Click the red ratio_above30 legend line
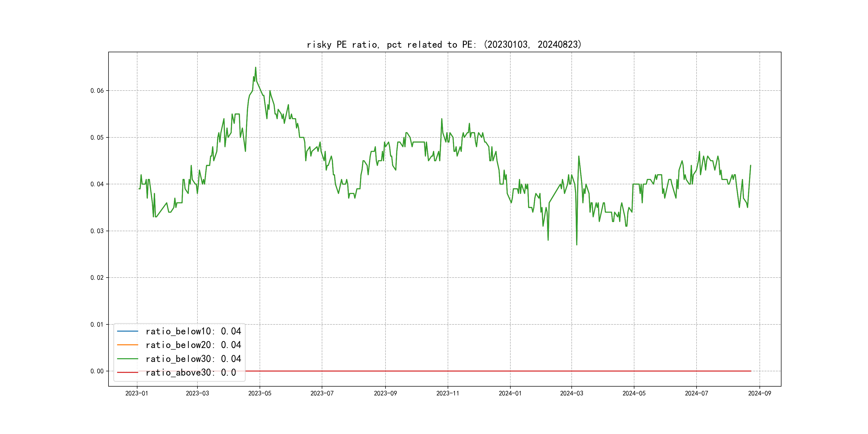The width and height of the screenshot is (868, 434). point(127,372)
